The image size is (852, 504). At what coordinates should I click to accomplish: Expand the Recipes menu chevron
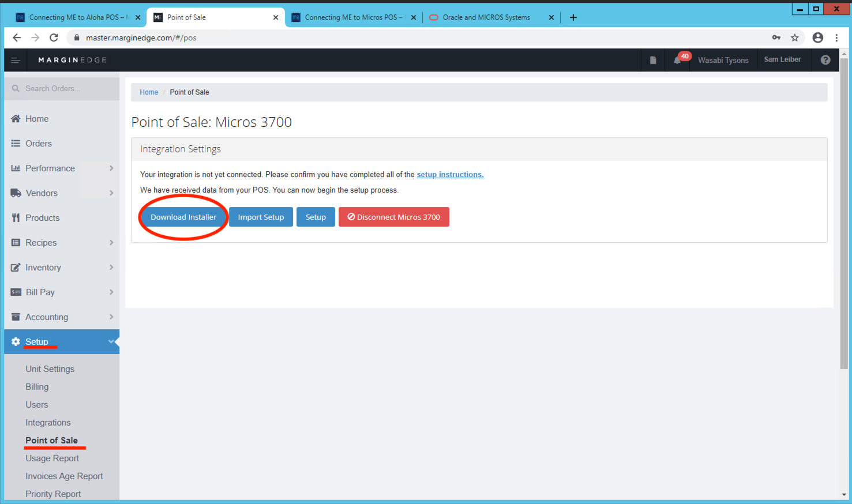(111, 243)
